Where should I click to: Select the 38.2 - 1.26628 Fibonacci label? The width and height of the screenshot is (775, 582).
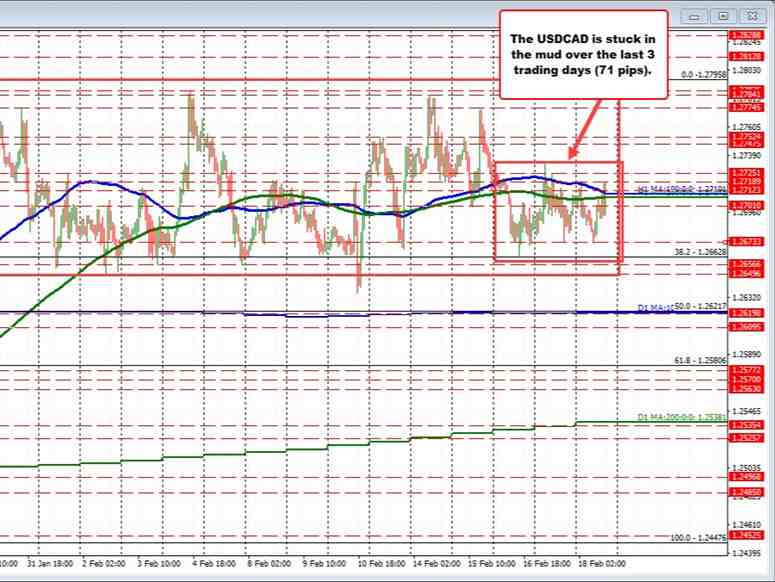pos(700,252)
